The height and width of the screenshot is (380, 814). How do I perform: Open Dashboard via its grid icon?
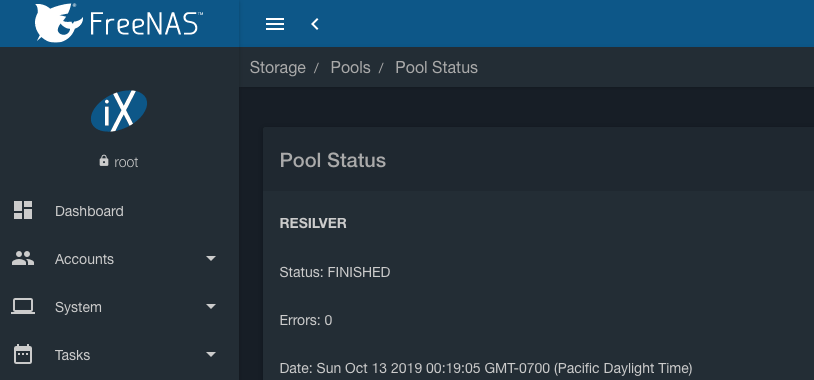pos(23,210)
